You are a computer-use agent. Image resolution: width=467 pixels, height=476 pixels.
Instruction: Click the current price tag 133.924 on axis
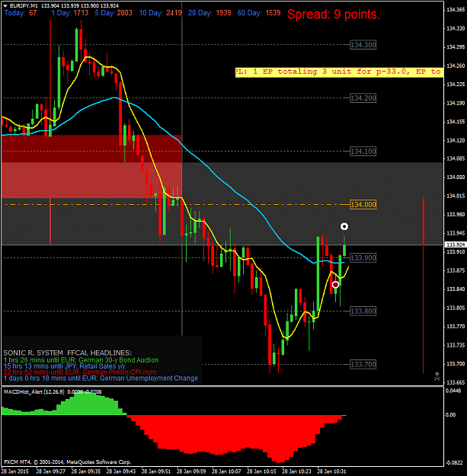[456, 244]
